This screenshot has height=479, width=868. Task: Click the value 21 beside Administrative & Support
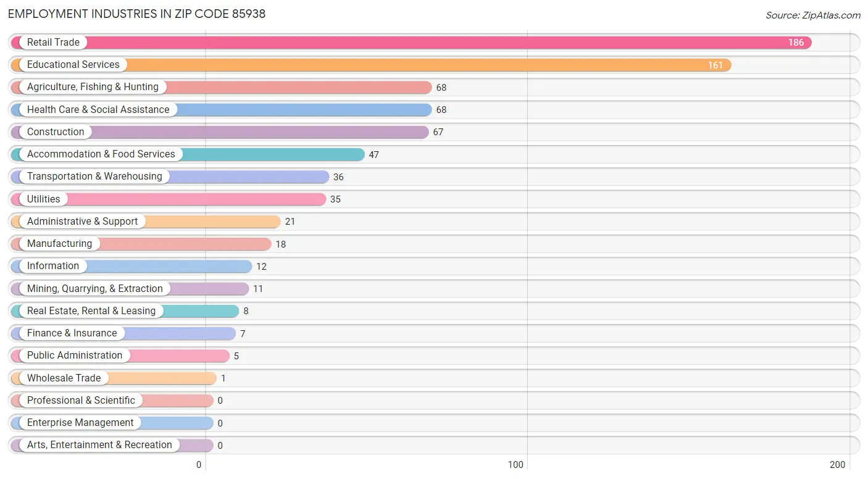[290, 222]
